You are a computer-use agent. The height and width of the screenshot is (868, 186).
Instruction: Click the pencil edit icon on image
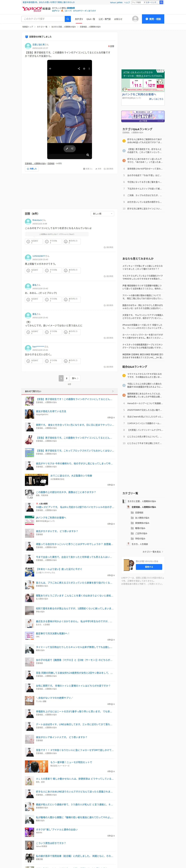[67, 149]
